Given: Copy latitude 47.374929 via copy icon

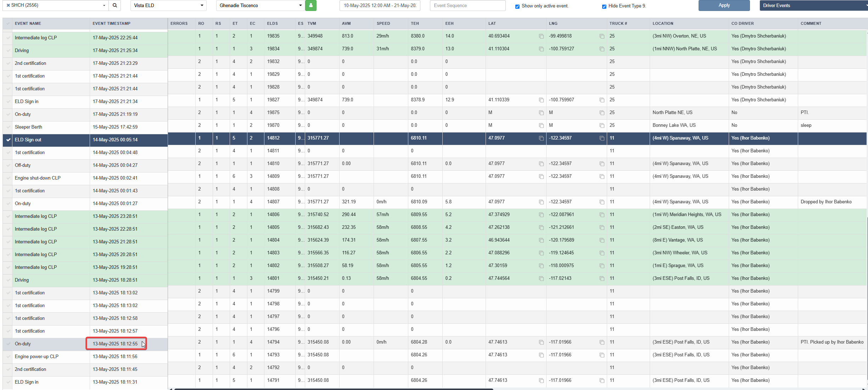Looking at the screenshot, I should click(541, 215).
